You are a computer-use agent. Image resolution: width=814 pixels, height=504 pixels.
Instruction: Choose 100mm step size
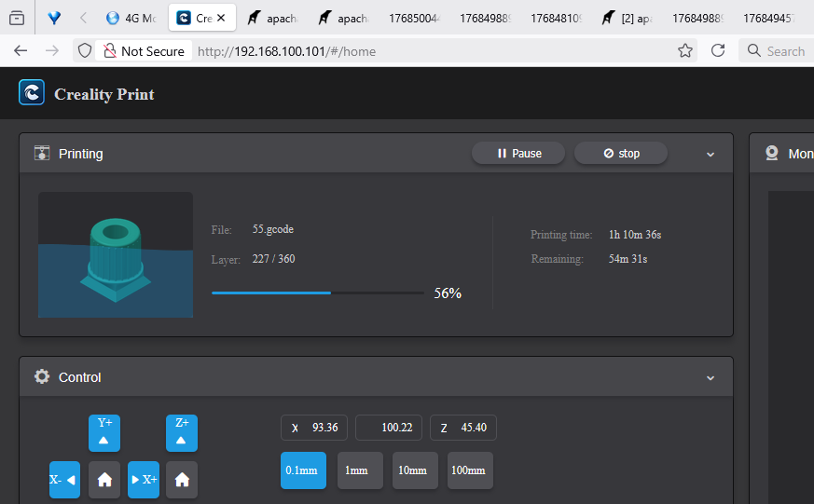(x=470, y=470)
